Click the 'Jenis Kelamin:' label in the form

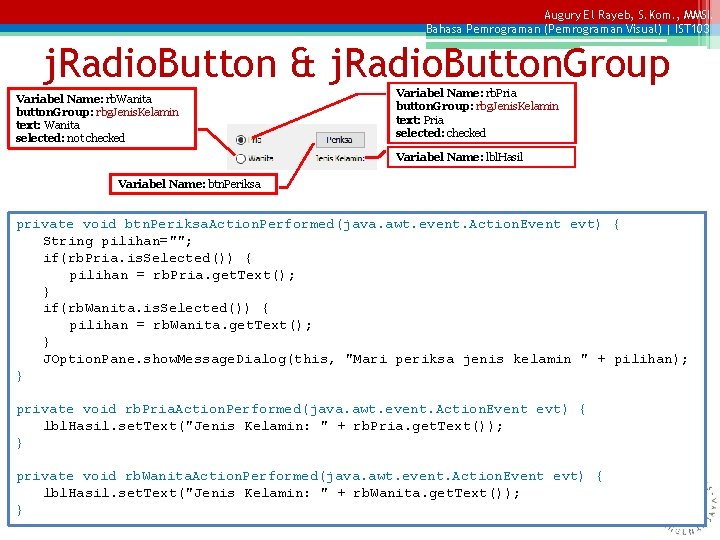tap(340, 158)
